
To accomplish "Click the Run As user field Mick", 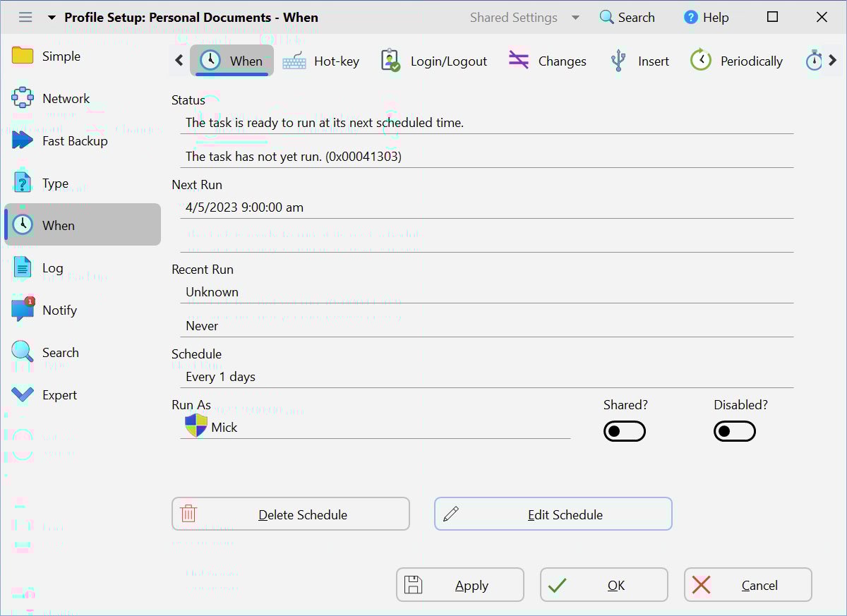I will [x=375, y=427].
